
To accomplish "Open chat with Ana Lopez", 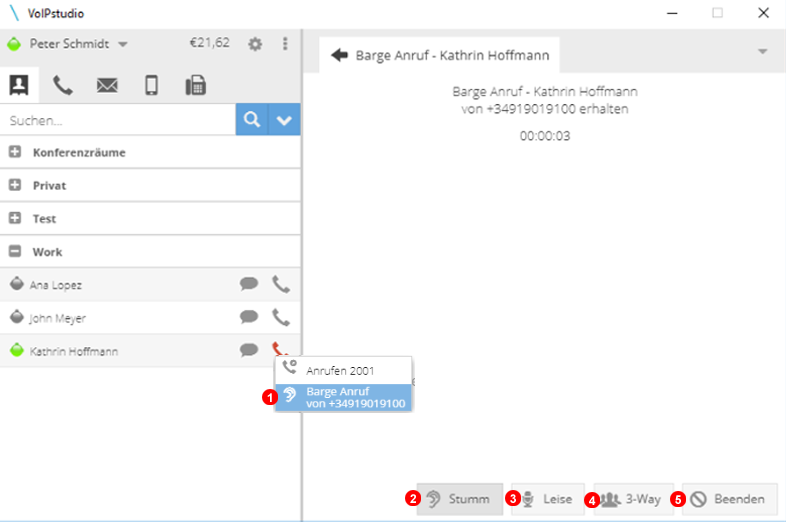I will click(x=249, y=284).
